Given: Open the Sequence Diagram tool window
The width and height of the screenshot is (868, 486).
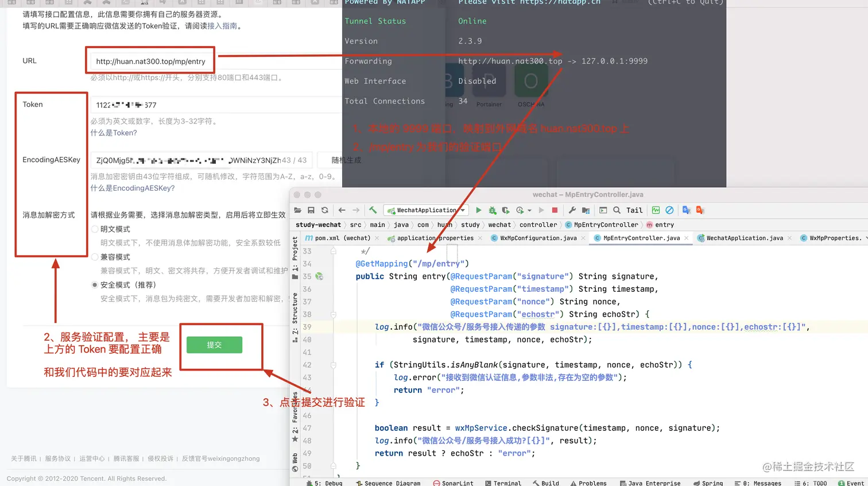Looking at the screenshot, I should 388,483.
